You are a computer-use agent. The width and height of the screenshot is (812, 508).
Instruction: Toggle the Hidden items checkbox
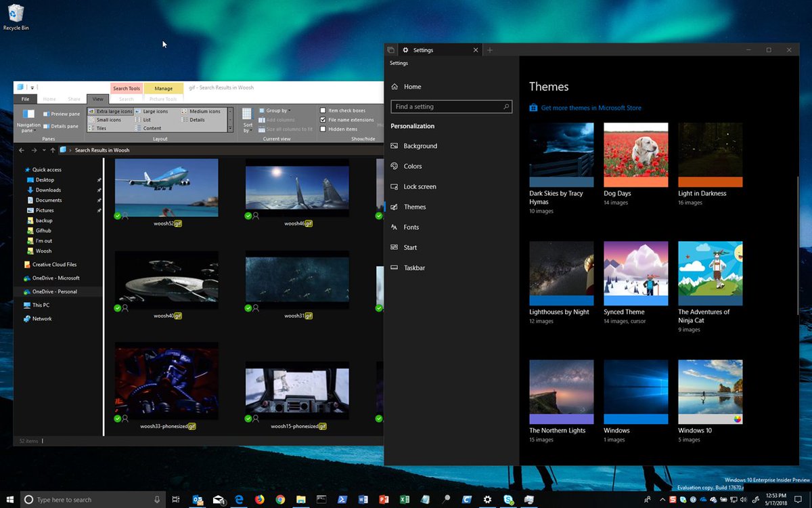323,129
